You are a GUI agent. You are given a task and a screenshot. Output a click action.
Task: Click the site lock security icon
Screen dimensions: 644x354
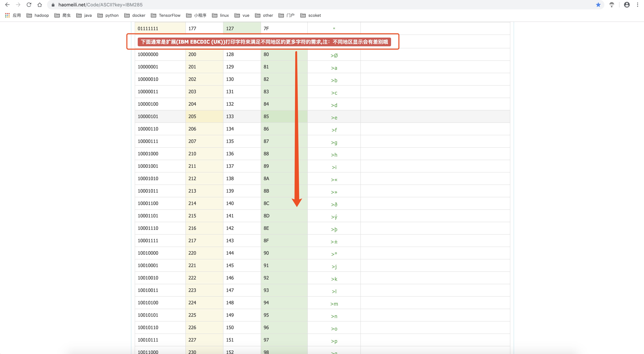(x=53, y=5)
